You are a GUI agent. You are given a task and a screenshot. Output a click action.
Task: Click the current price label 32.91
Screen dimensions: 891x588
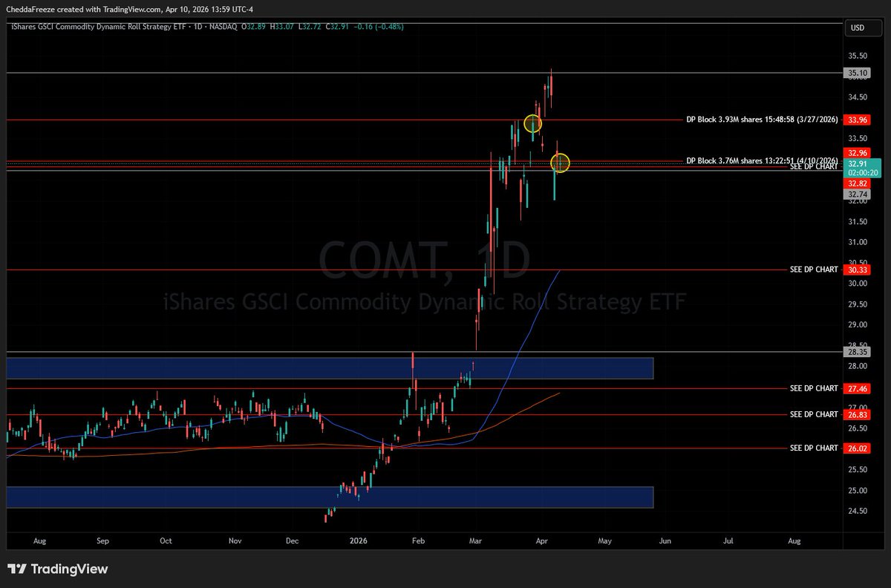coord(858,163)
